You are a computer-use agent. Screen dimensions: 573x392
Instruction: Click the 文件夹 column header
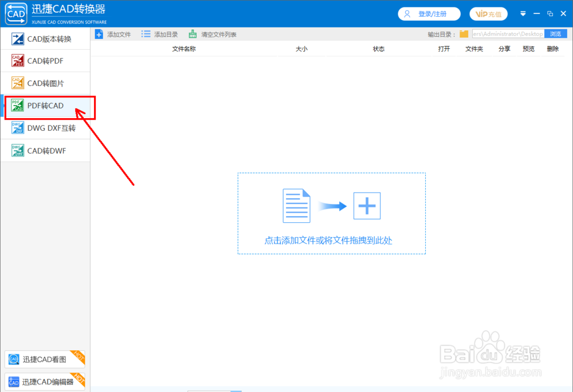coord(474,49)
